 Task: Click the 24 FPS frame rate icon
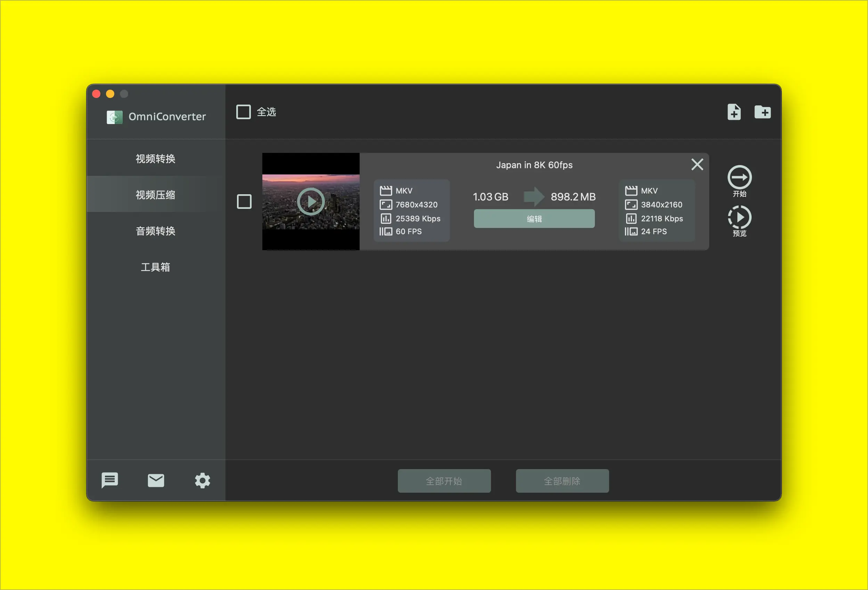(x=631, y=231)
